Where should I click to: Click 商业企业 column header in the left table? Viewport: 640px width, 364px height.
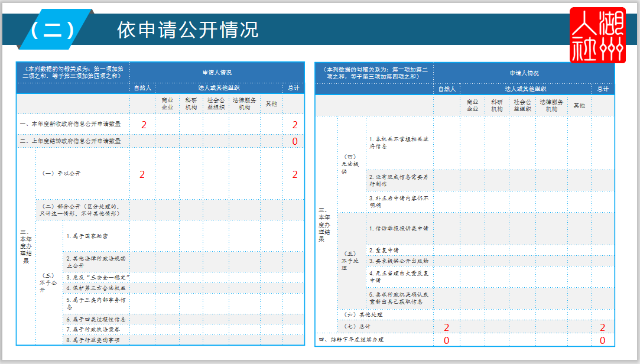(x=167, y=103)
